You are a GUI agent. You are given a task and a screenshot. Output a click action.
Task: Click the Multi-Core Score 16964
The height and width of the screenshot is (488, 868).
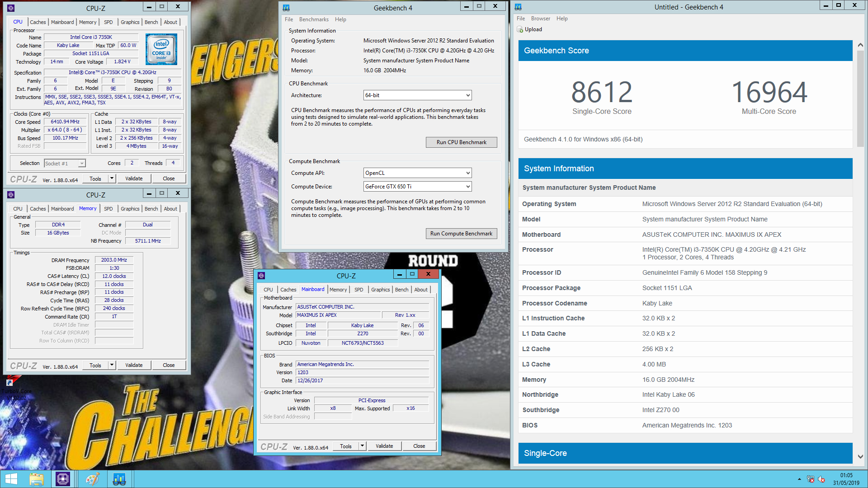coord(769,92)
